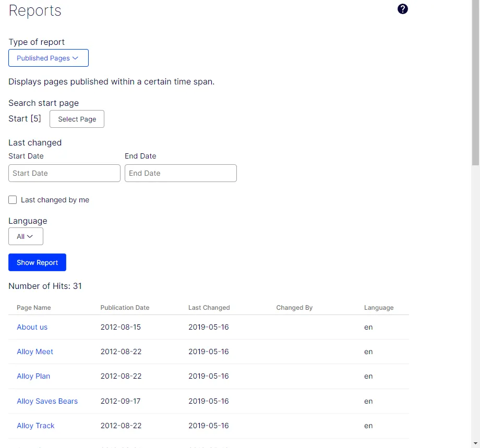The width and height of the screenshot is (480, 448).
Task: Open the About us page link
Action: click(32, 327)
